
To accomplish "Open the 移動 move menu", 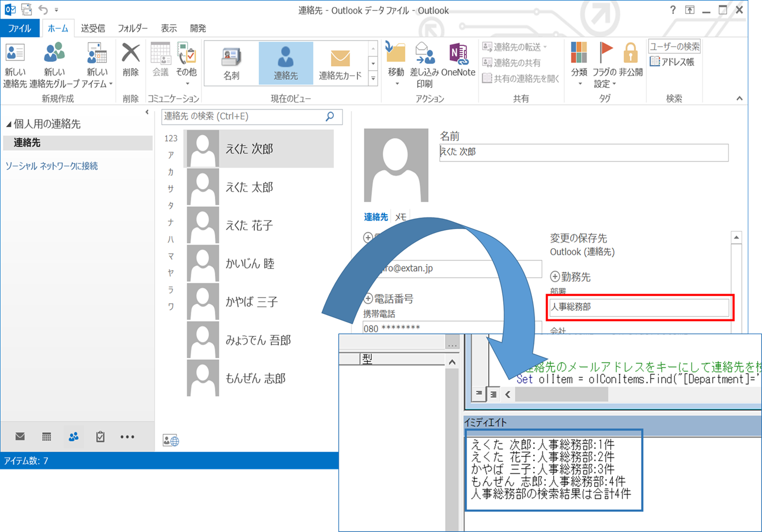I will pyautogui.click(x=396, y=65).
